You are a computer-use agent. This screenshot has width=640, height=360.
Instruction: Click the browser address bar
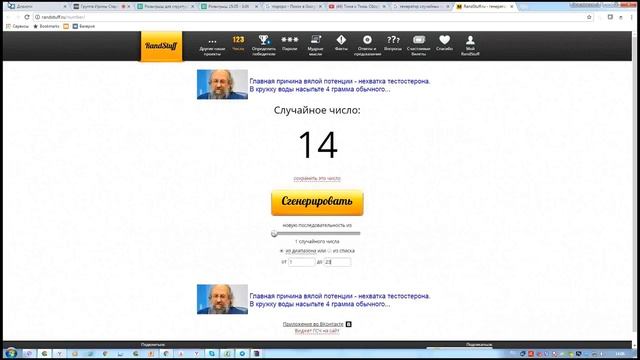310,17
